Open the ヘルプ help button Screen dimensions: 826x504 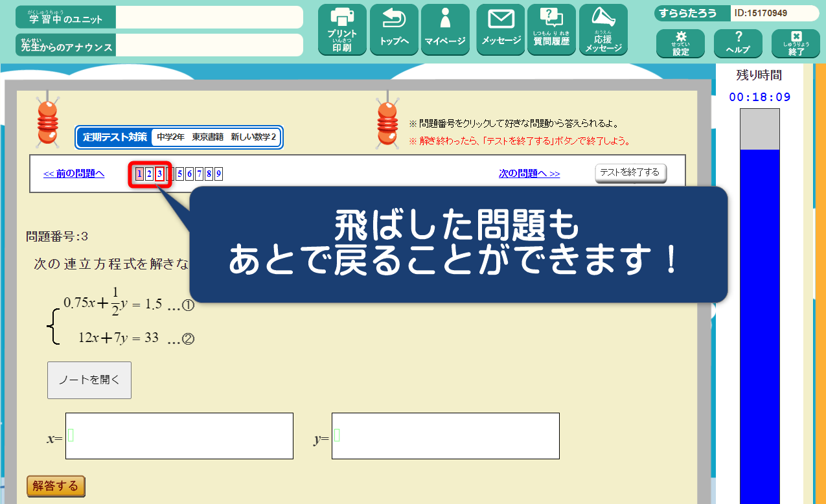(738, 43)
